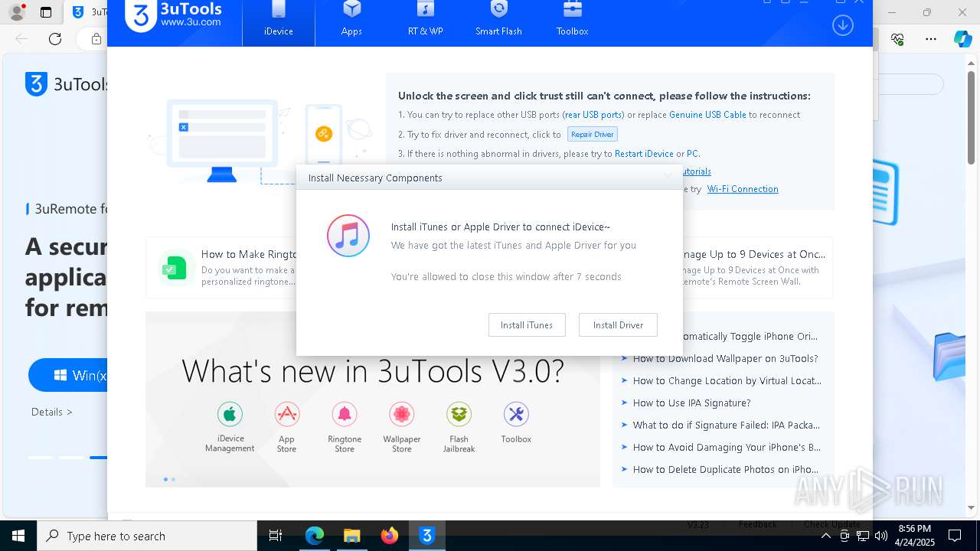Viewport: 980px width, 551px height.
Task: Open 'How to Change Location by Virtual Locat...'
Action: coord(727,381)
